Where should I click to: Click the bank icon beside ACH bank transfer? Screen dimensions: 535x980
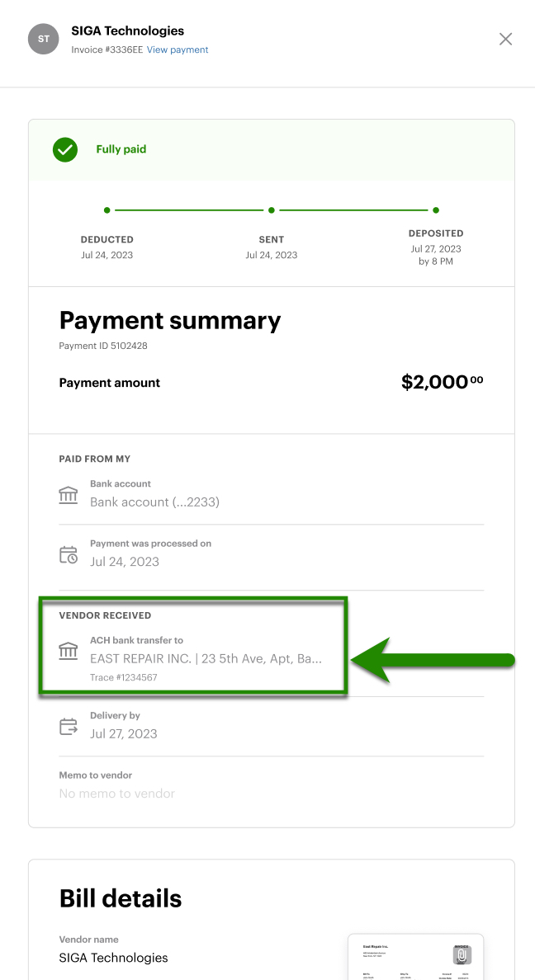pyautogui.click(x=69, y=651)
